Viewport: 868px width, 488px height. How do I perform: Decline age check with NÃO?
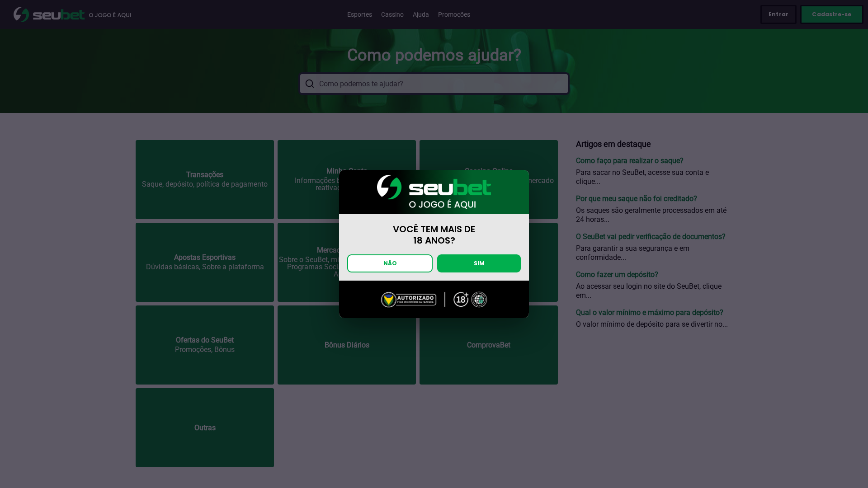[390, 263]
